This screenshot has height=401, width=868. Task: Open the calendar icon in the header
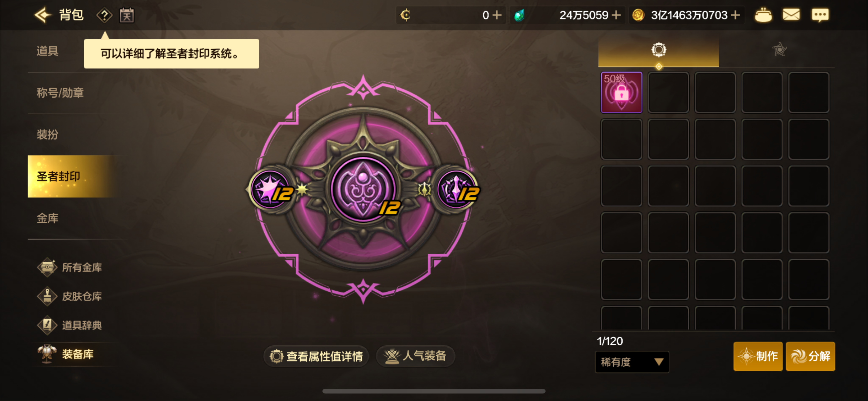pyautogui.click(x=127, y=16)
